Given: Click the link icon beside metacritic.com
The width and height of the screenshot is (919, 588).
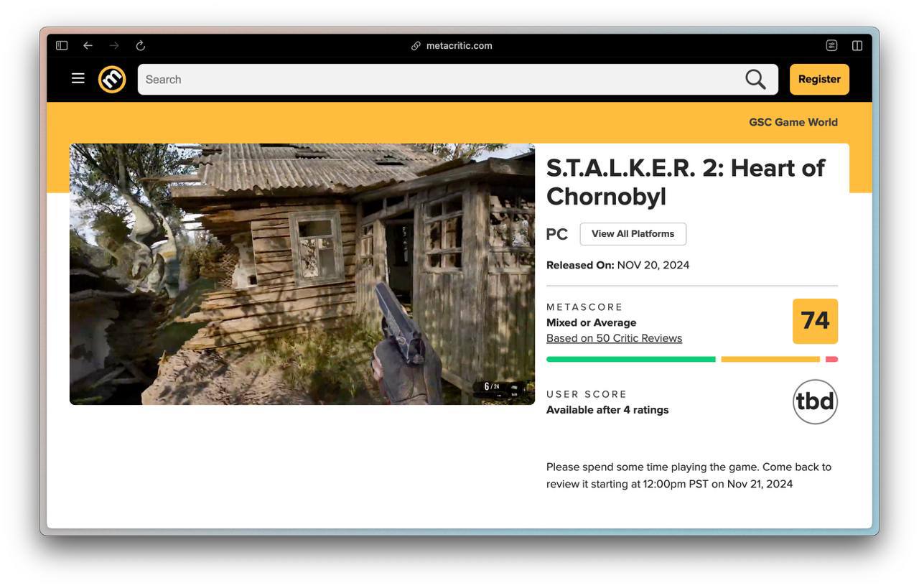Looking at the screenshot, I should [x=416, y=45].
